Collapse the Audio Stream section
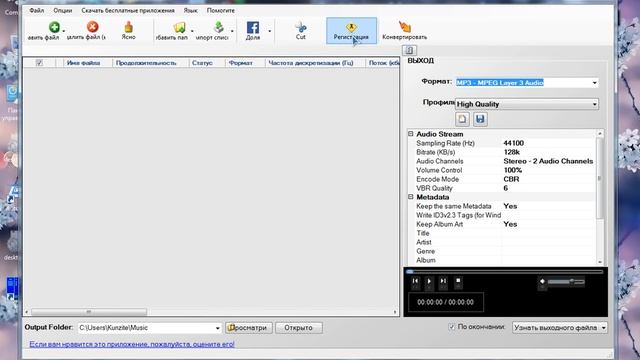The height and width of the screenshot is (360, 640). coord(411,134)
